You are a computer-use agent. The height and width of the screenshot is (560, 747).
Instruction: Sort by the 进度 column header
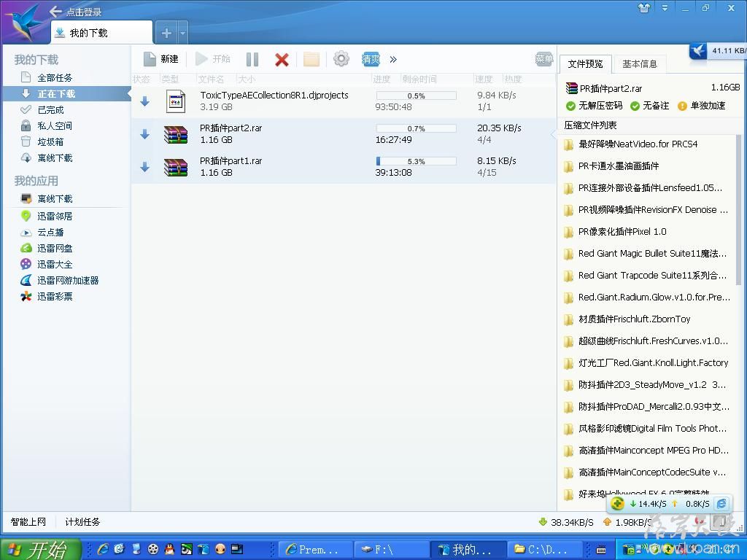(x=381, y=79)
